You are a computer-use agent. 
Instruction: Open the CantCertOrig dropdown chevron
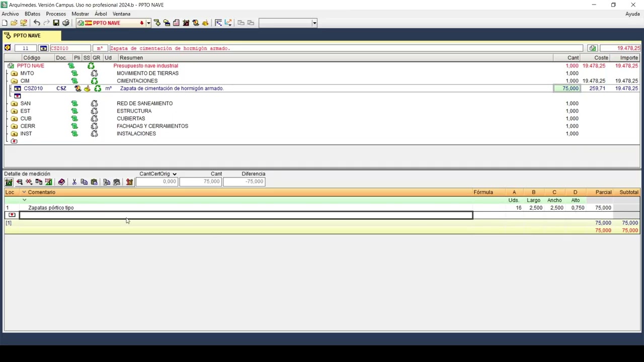pos(175,174)
